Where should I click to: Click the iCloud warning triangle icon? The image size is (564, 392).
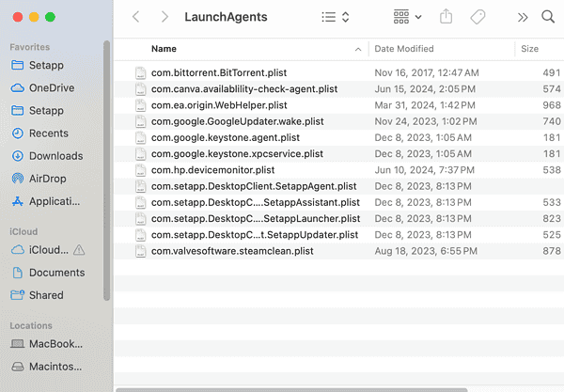80,250
